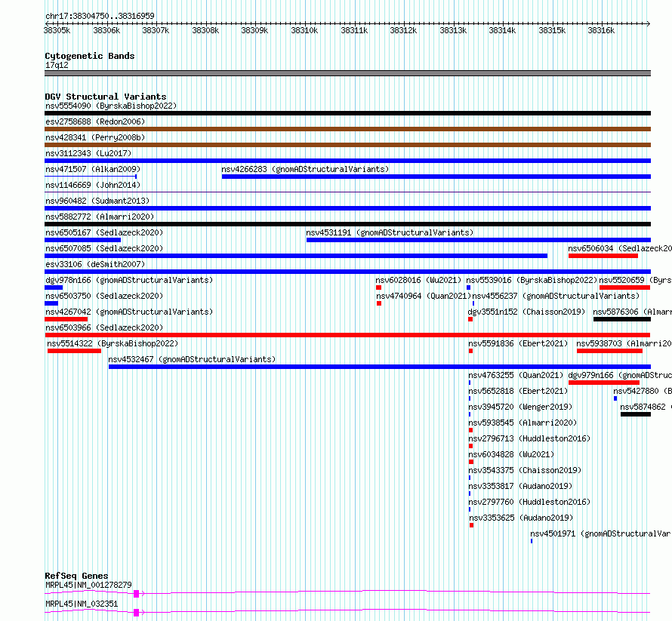Click the nsv5554090 (ByrskaBishop2022) variant label
This screenshot has width=672, height=621.
coord(111,106)
